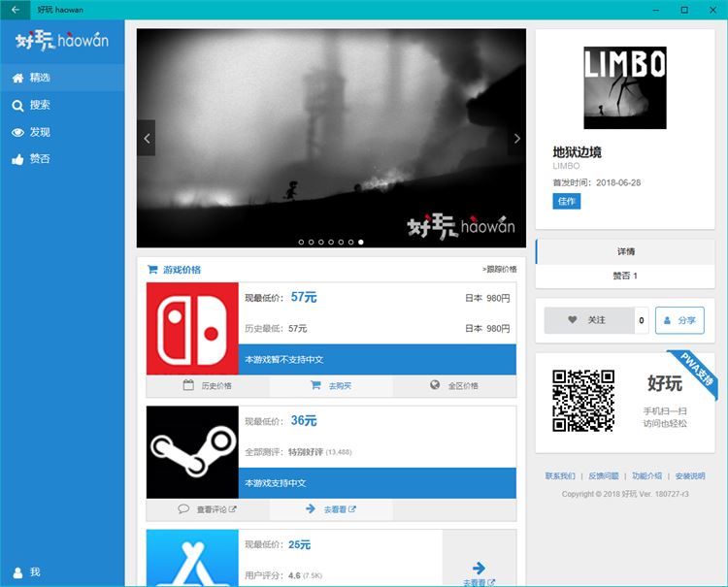The height and width of the screenshot is (587, 728).
Task: Click the 25元 App Store price
Action: (x=300, y=544)
